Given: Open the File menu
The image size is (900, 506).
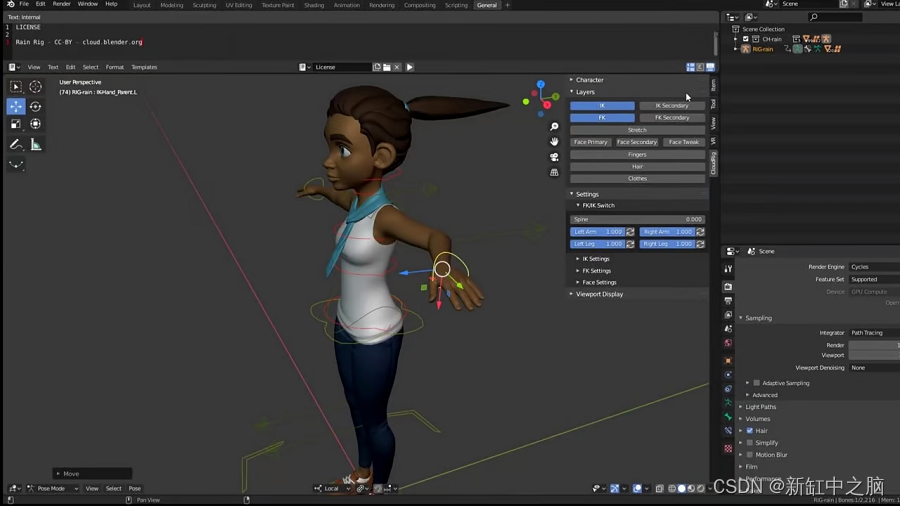Looking at the screenshot, I should click(x=24, y=4).
